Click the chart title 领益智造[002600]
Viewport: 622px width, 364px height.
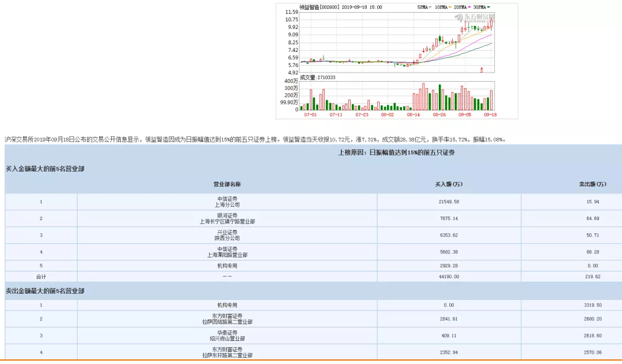[x=319, y=7]
